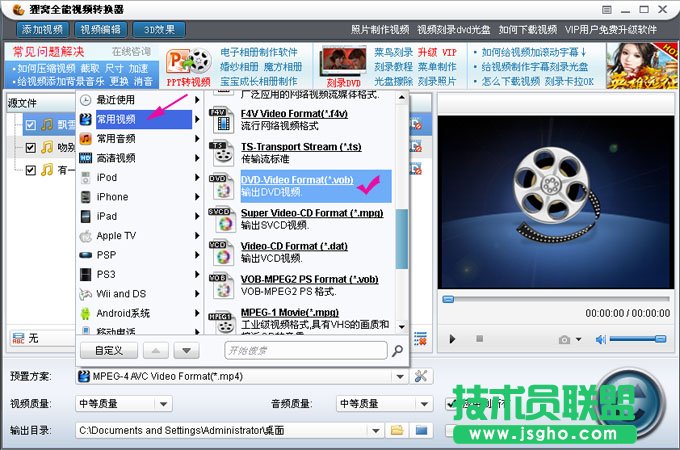Image resolution: width=680 pixels, height=450 pixels.
Task: Toggle the third source file checkbox
Action: tap(31, 170)
